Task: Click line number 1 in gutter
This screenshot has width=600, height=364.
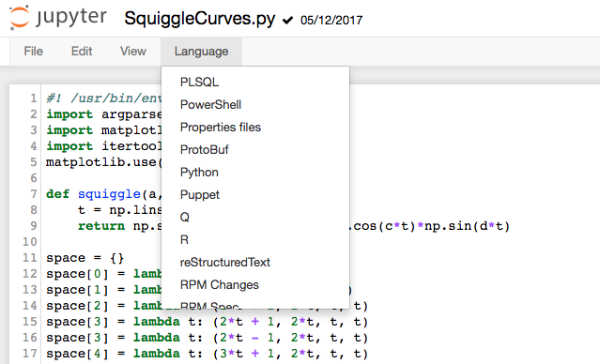Action: pyautogui.click(x=34, y=99)
